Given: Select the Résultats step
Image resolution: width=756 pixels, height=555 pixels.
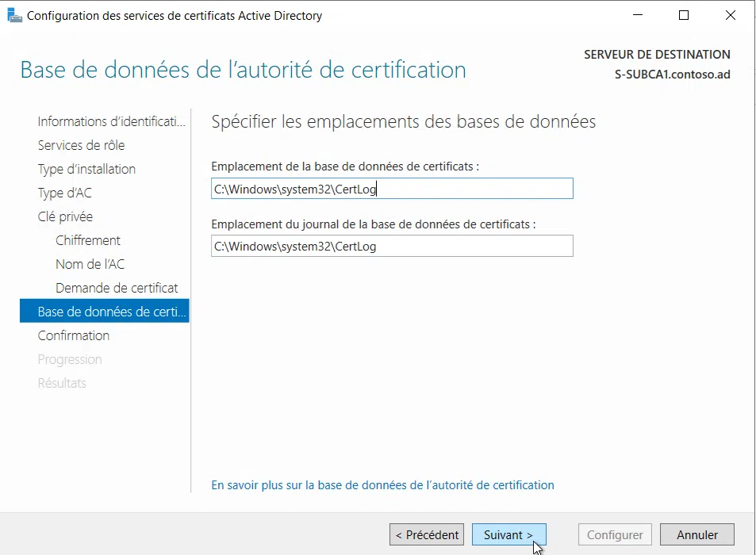Looking at the screenshot, I should click(63, 382).
